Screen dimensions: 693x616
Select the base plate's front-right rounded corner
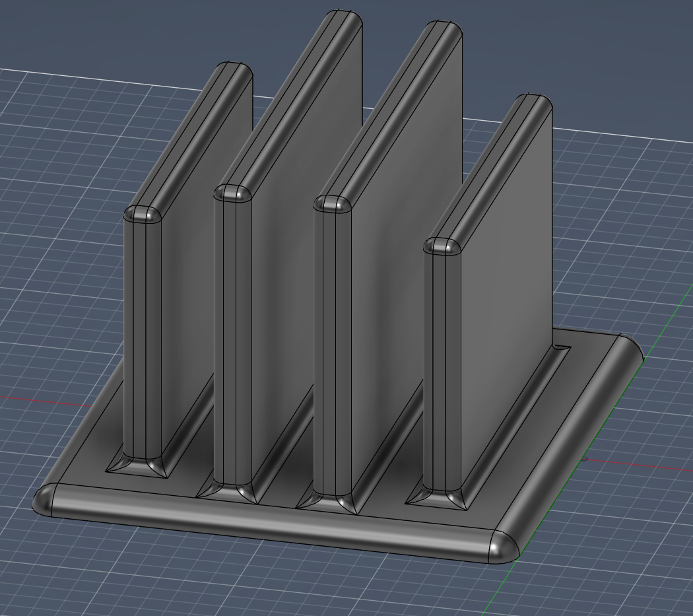[504, 548]
